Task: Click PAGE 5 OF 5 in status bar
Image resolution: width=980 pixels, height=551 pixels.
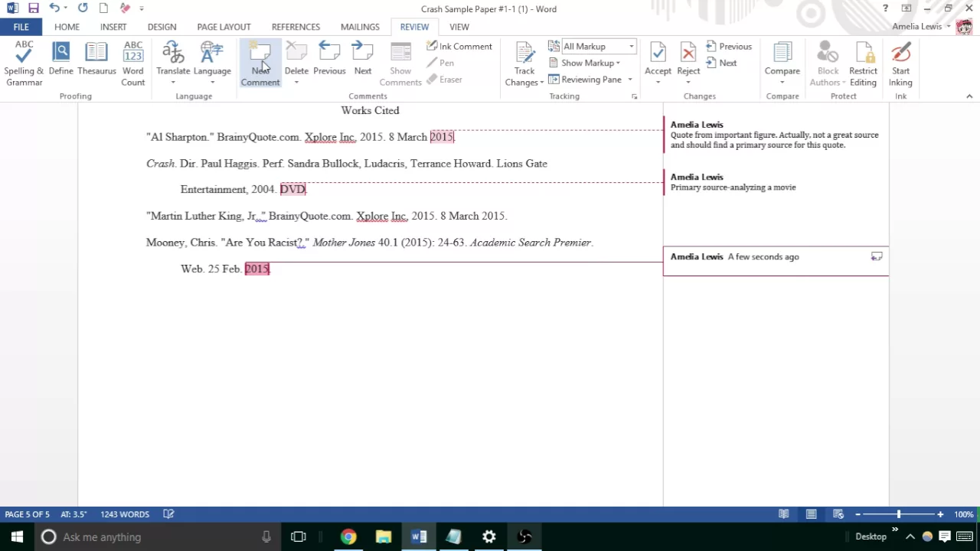Action: [x=27, y=514]
